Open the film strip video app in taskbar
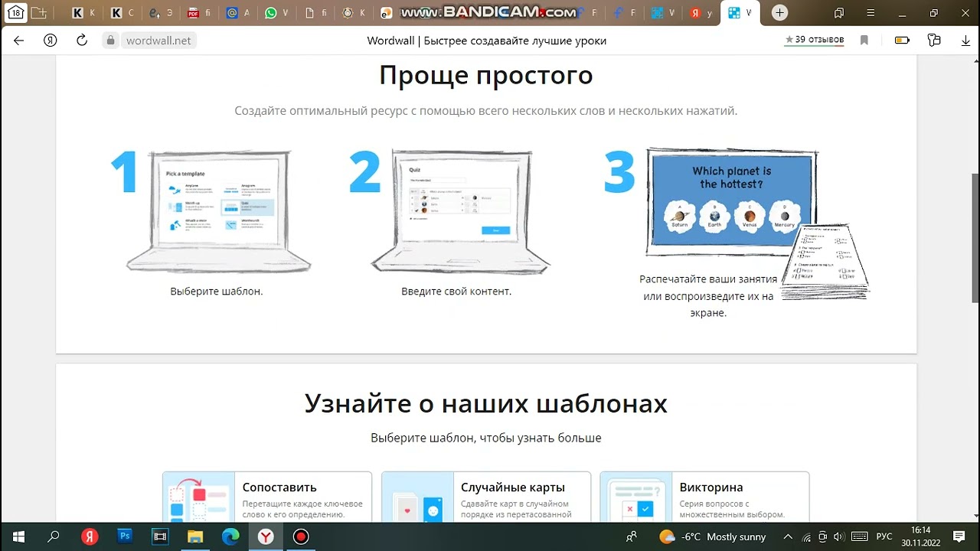Viewport: 980px width, 551px height. tap(160, 536)
